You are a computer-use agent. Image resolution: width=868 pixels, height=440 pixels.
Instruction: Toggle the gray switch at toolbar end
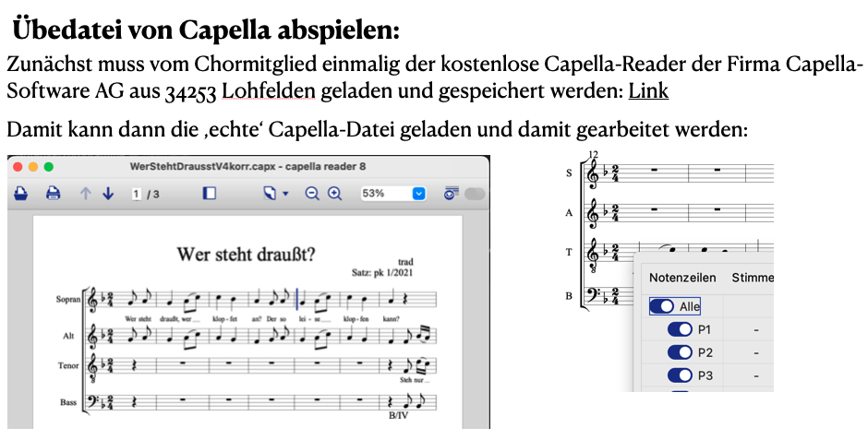tap(475, 194)
